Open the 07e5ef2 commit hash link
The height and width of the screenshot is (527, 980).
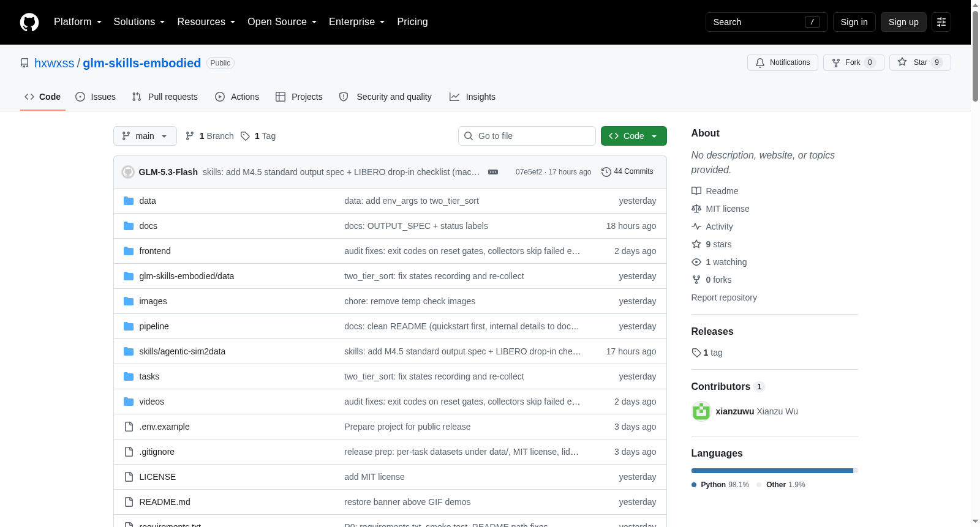click(529, 172)
